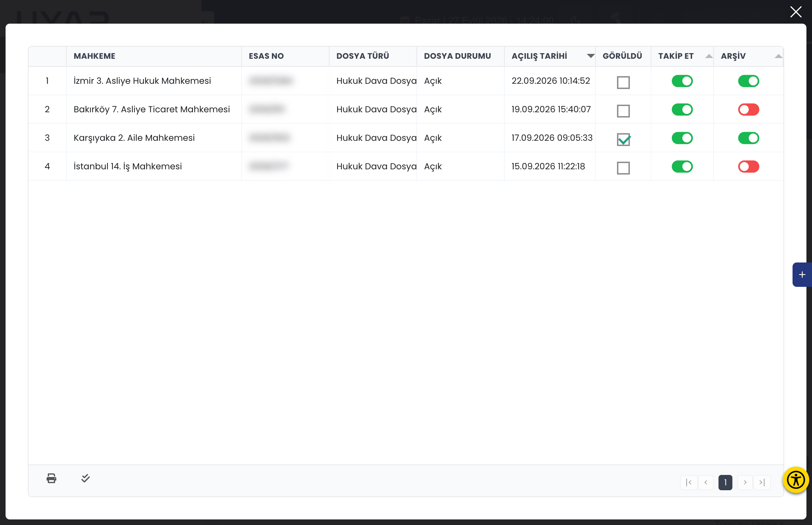Uncheck Görüldü for Karşıyaka 2. Aile Mahkemesi
Screen dimensions: 812x525
coord(624,139)
